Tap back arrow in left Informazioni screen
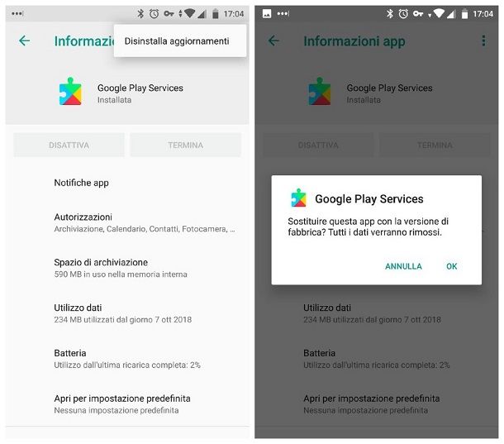 pyautogui.click(x=25, y=41)
